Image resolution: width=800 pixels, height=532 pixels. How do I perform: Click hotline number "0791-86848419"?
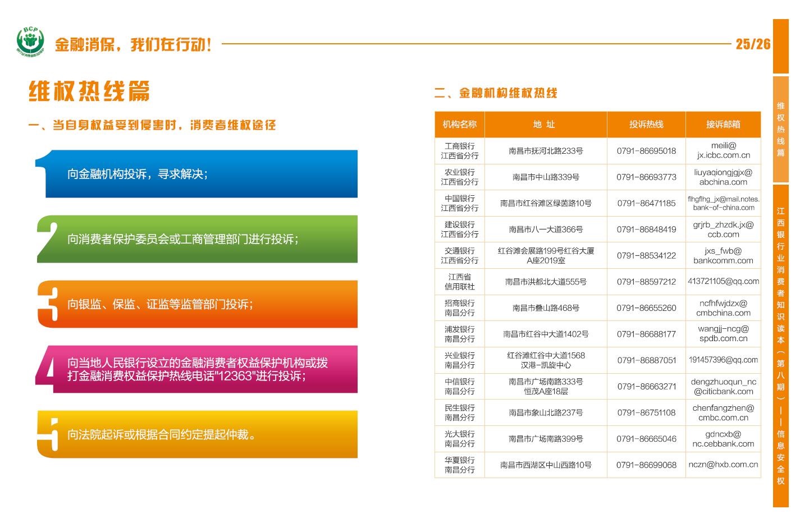646,230
